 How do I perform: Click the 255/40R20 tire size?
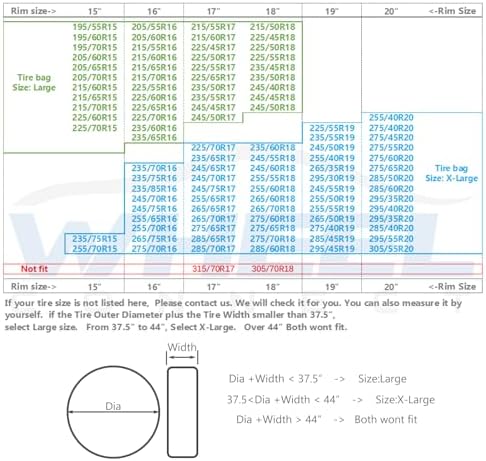pyautogui.click(x=391, y=117)
